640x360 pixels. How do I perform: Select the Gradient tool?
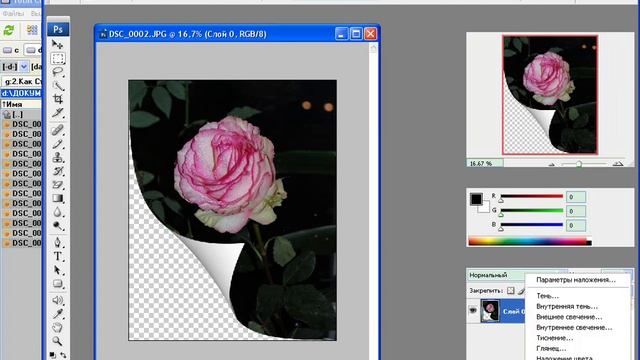[58, 198]
